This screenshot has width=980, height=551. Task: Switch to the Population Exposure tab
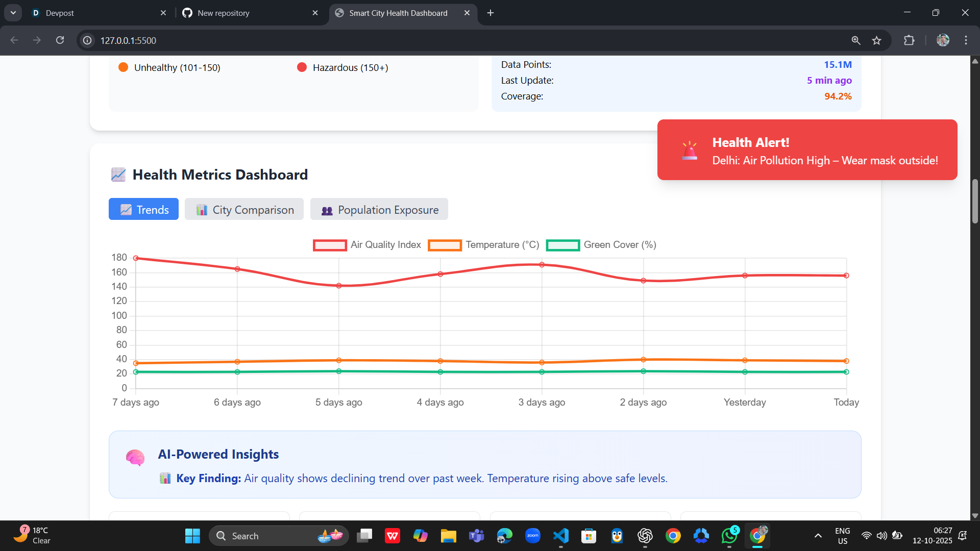379,209
